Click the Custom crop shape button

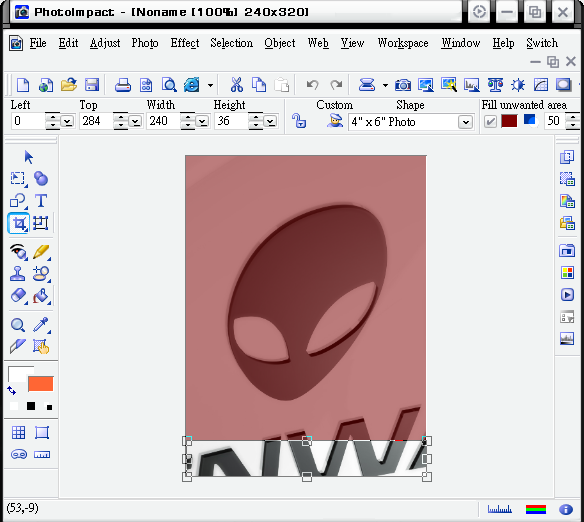coord(335,121)
